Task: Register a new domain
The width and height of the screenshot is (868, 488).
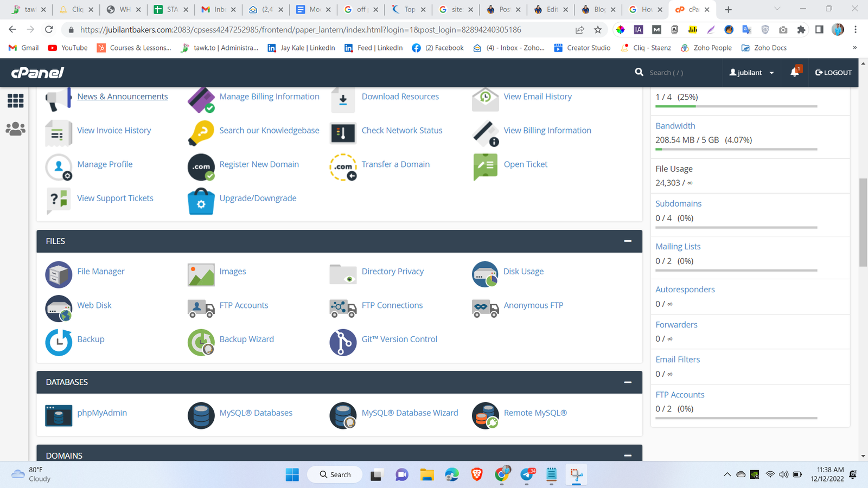Action: coord(259,164)
